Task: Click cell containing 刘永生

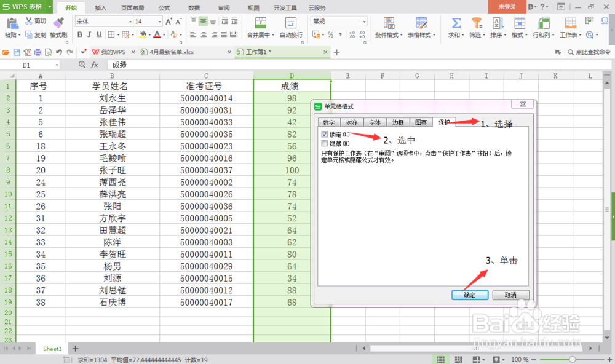Action: pyautogui.click(x=112, y=98)
